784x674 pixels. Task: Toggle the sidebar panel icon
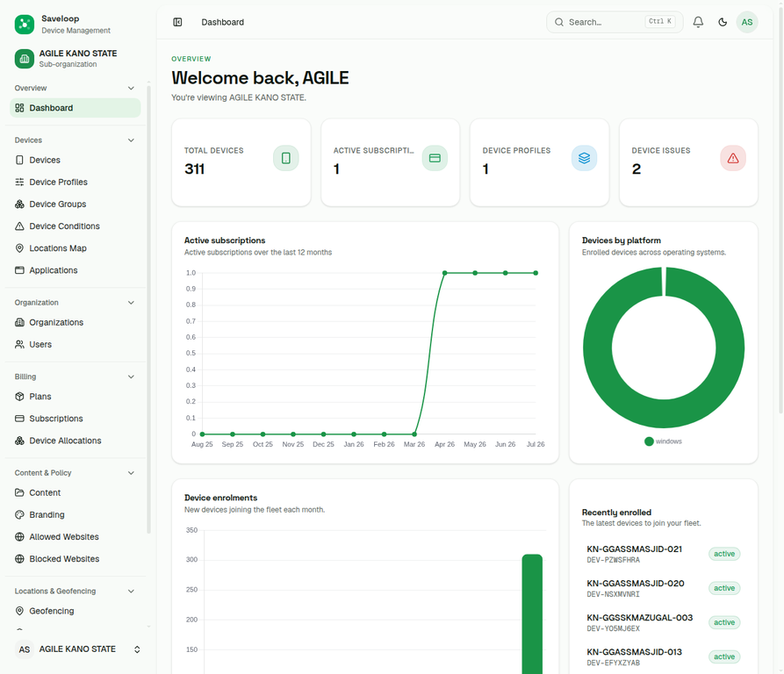point(177,22)
